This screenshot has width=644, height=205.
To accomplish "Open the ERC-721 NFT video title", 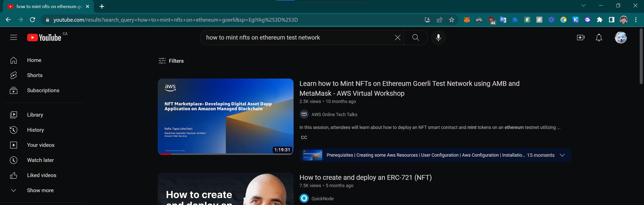I will tap(365, 178).
